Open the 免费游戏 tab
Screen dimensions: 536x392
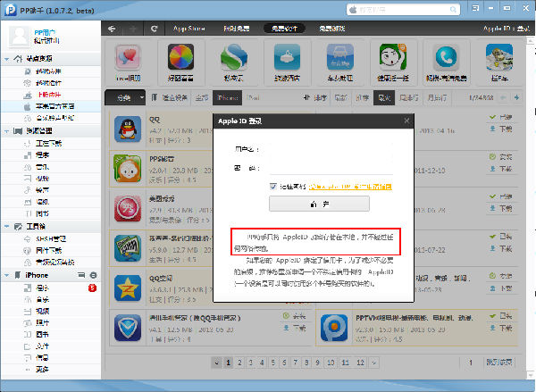[332, 29]
